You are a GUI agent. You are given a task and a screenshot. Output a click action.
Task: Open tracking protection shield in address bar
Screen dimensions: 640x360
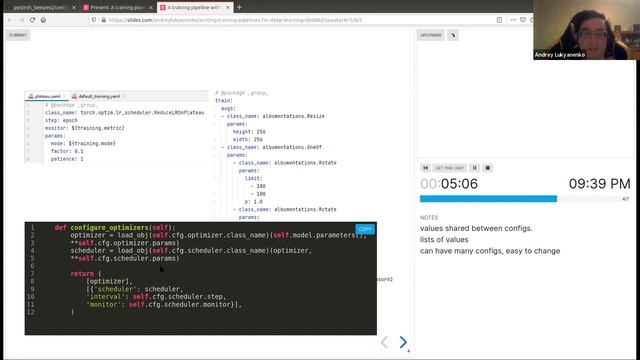pyautogui.click(x=94, y=20)
